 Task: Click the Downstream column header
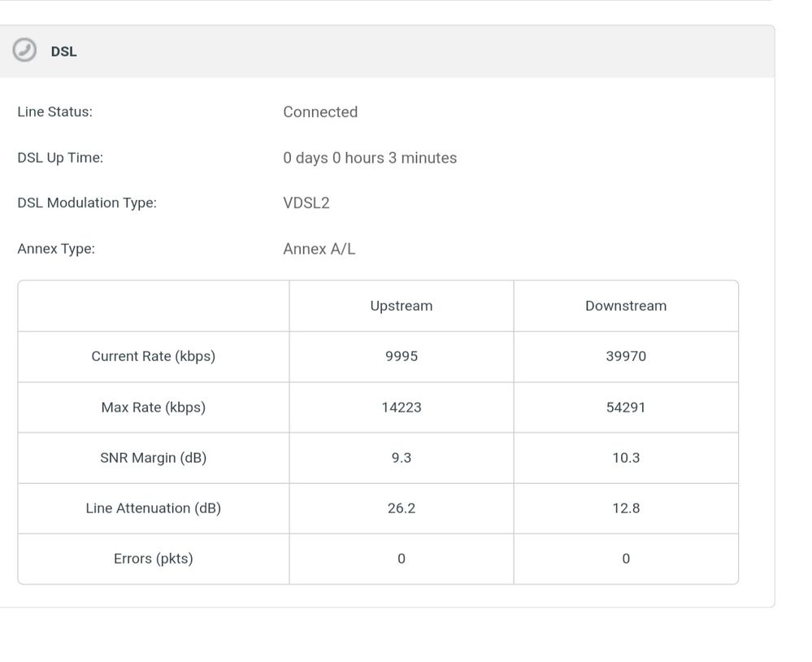(x=626, y=306)
